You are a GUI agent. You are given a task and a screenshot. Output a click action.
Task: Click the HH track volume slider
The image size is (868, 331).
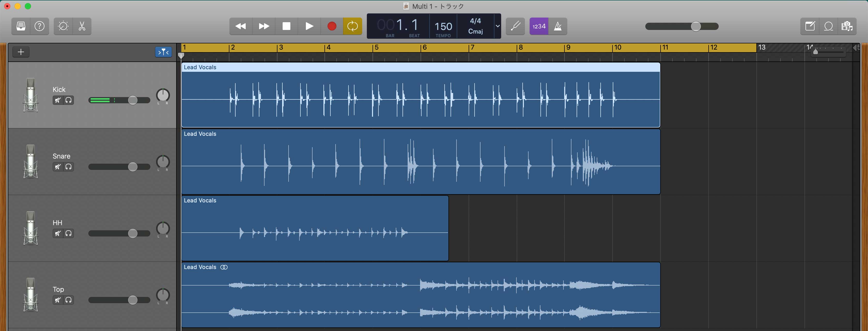click(x=119, y=233)
